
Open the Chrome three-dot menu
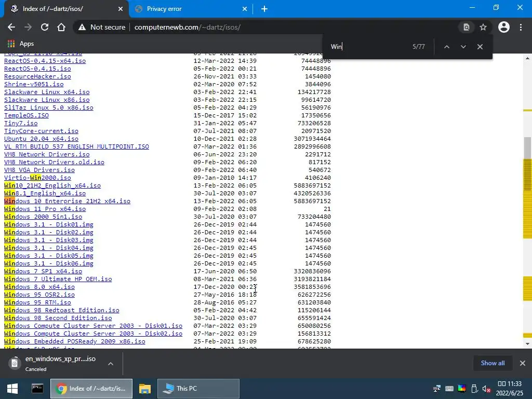[521, 27]
